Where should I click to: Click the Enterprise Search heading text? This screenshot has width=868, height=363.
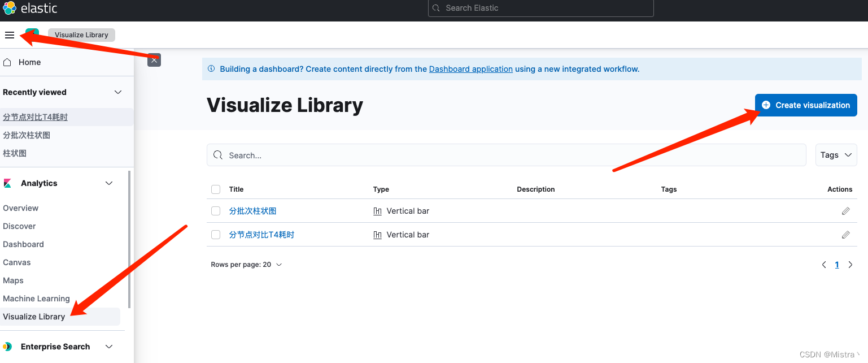(x=55, y=347)
